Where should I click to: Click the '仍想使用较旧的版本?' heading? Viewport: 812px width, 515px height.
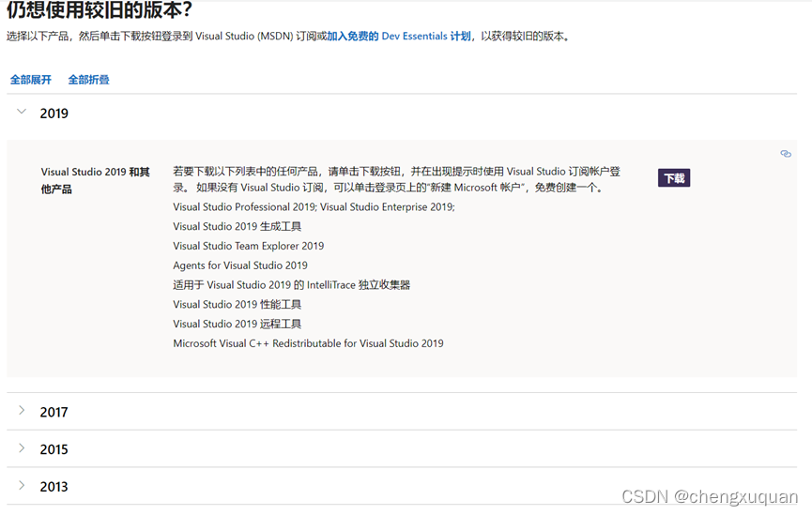pyautogui.click(x=100, y=9)
